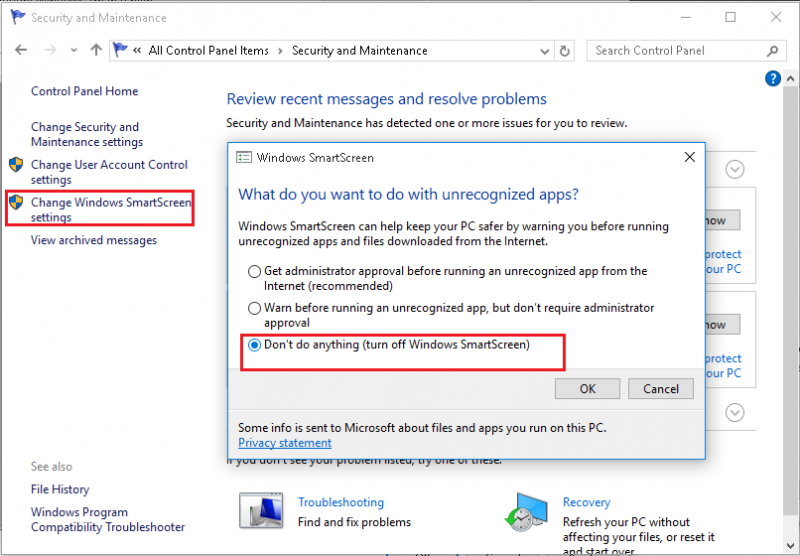The width and height of the screenshot is (800, 556).
Task: Click Security and Maintenance breadcrumb
Action: click(x=360, y=50)
